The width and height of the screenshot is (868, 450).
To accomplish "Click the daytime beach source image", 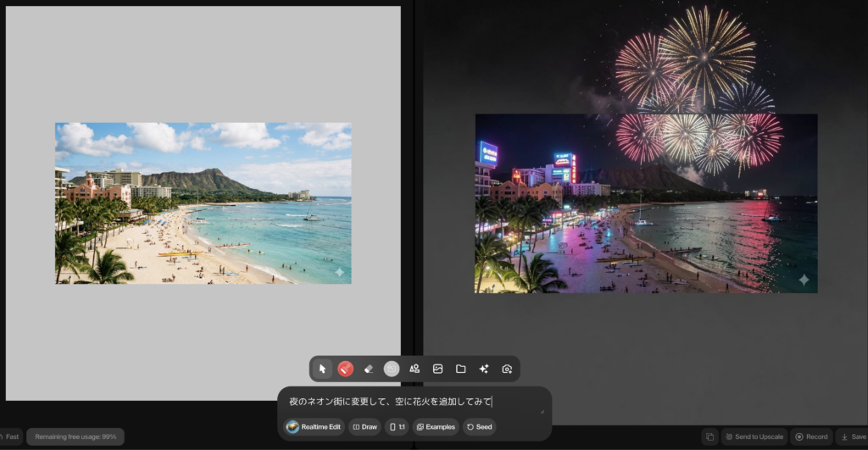I will tap(203, 203).
